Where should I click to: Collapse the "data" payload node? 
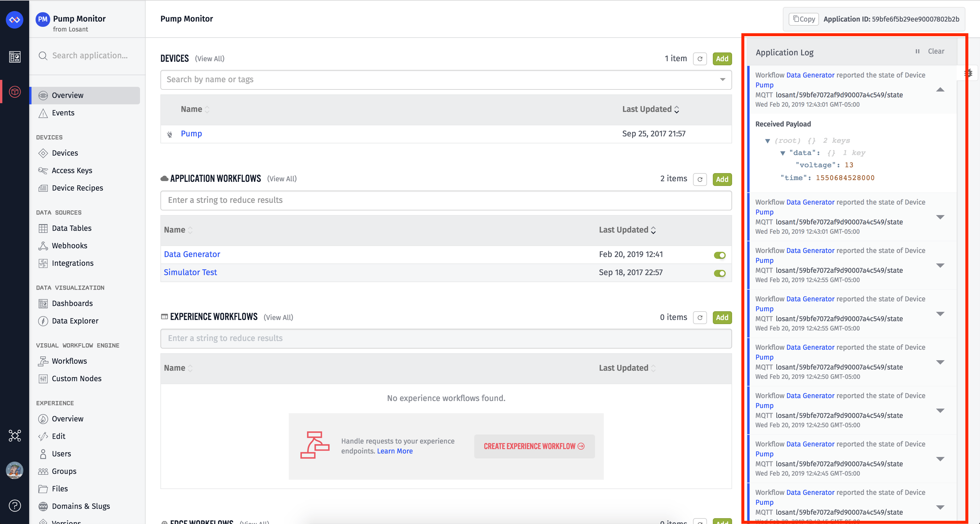point(783,153)
